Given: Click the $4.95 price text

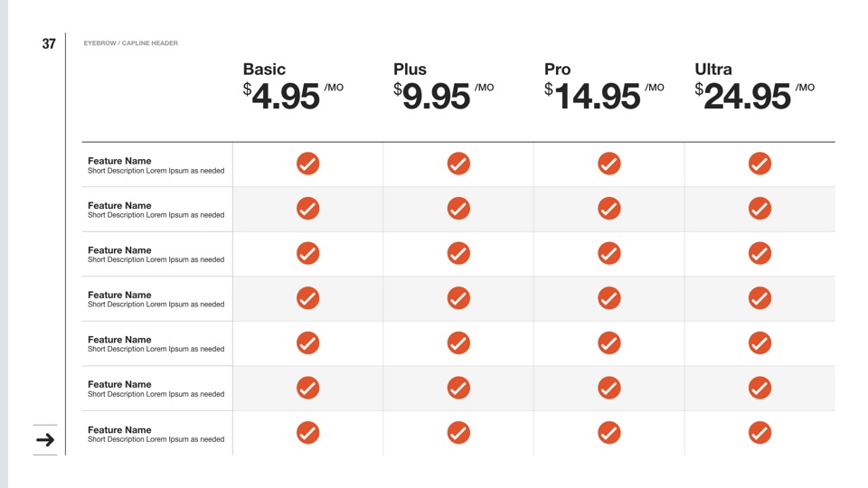Looking at the screenshot, I should 284,96.
